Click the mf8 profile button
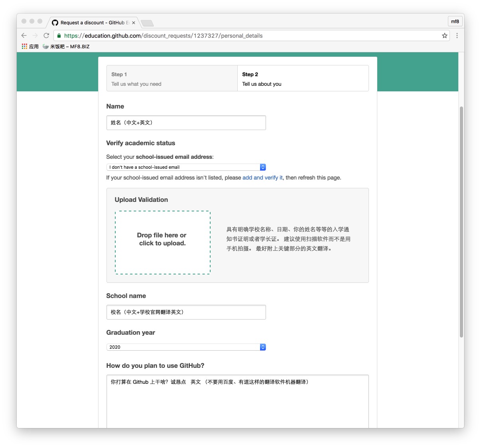Image resolution: width=481 pixels, height=448 pixels. click(x=455, y=22)
